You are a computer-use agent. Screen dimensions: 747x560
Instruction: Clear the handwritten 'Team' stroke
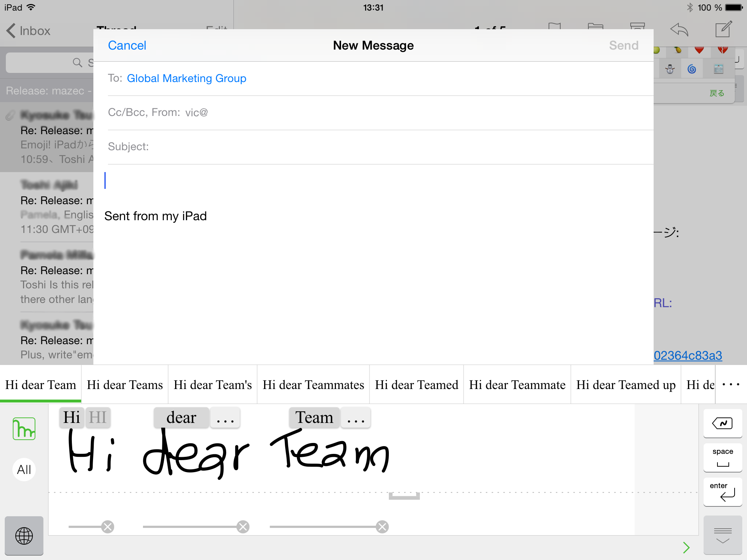click(x=382, y=527)
